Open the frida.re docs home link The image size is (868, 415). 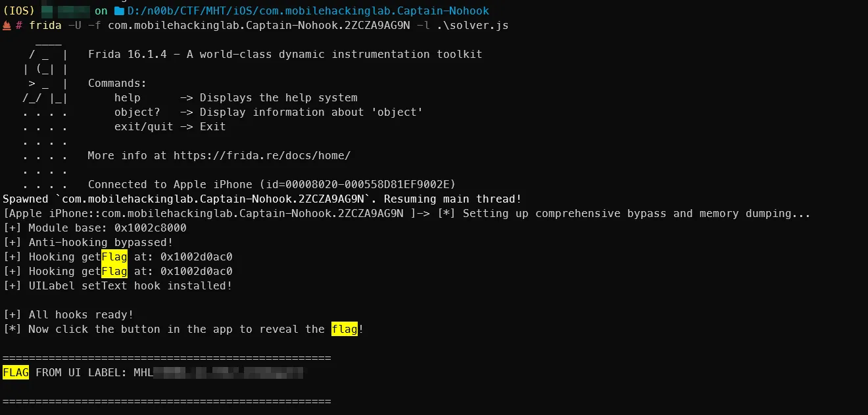[262, 156]
